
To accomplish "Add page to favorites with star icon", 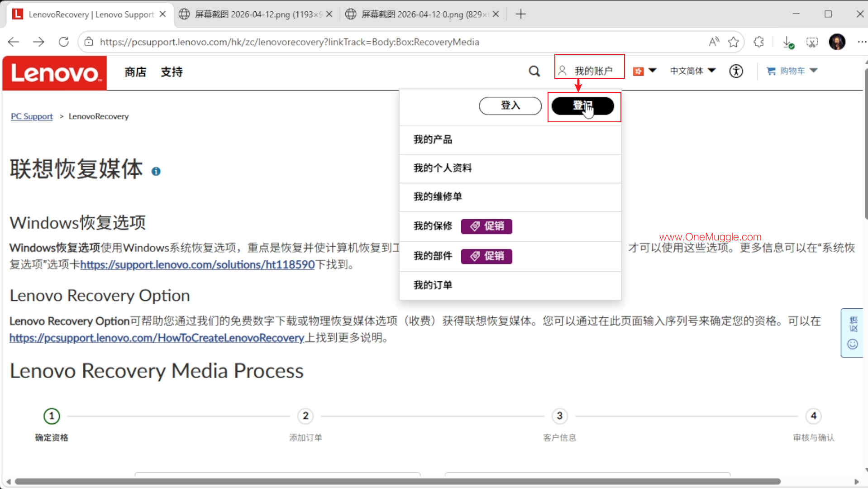I will [x=734, y=42].
